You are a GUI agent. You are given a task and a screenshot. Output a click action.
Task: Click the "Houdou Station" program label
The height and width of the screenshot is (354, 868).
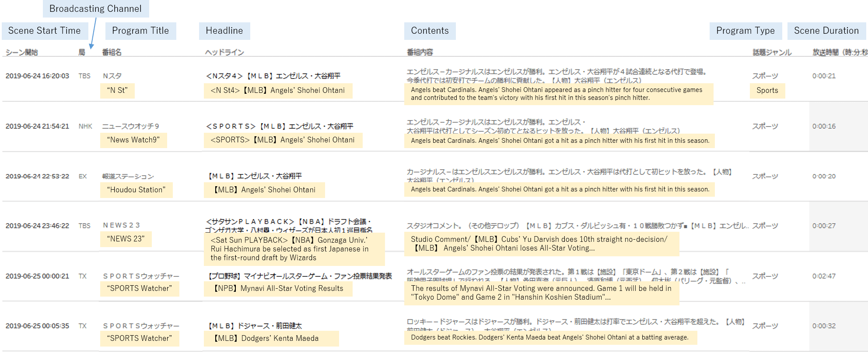136,190
